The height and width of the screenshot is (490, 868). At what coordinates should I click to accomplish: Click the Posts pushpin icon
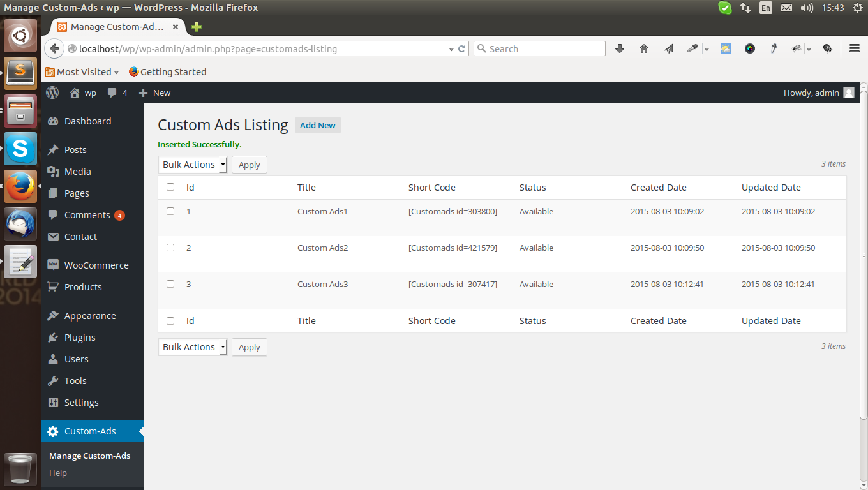pos(53,150)
